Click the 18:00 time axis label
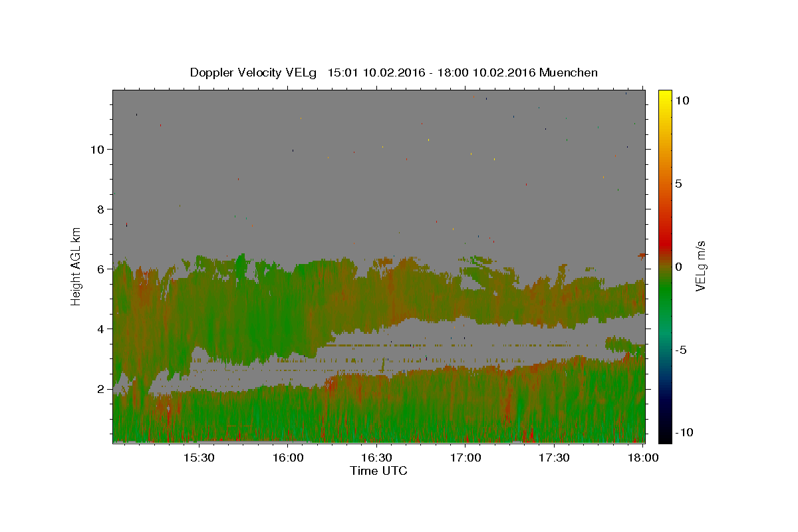This screenshot has width=798, height=532. [x=643, y=458]
